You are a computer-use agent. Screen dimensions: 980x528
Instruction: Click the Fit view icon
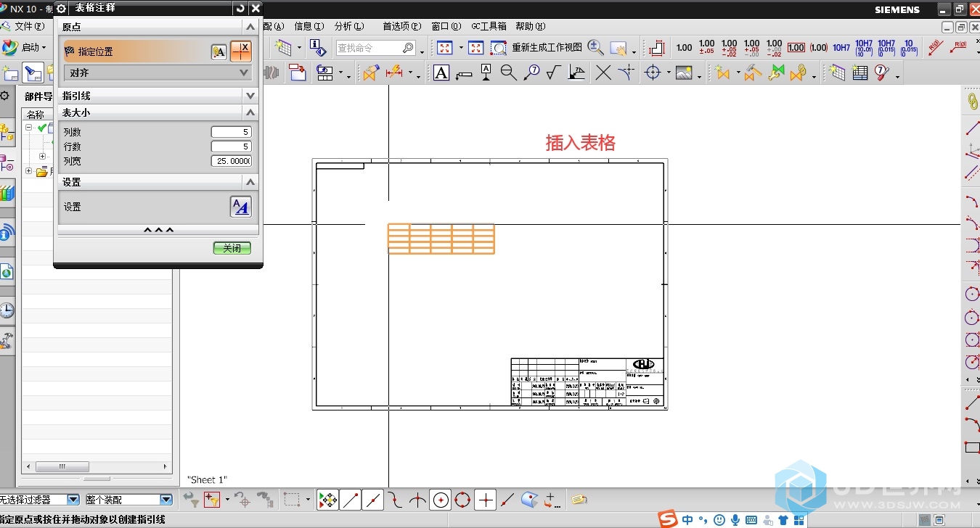(x=445, y=48)
